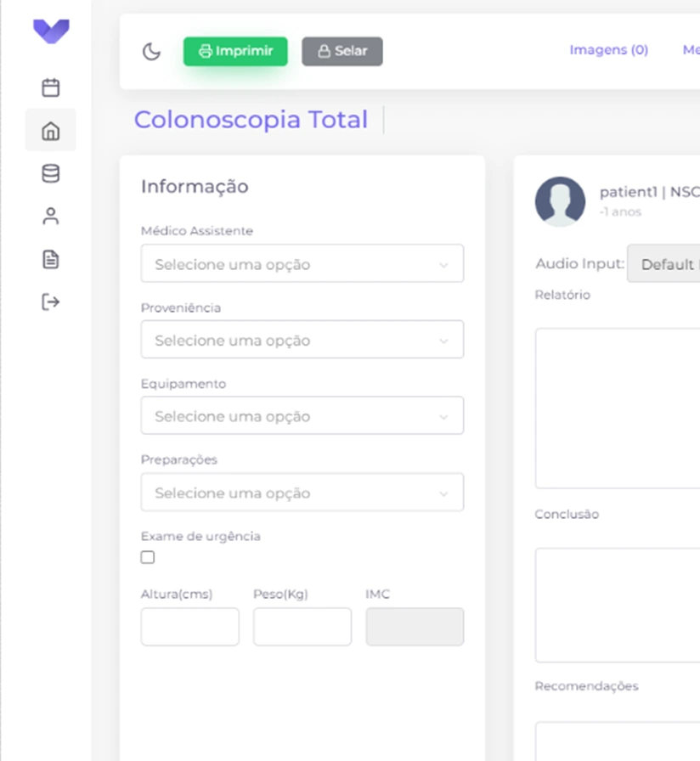Enable the Exame de urgência checkbox
The height and width of the screenshot is (761, 700).
[x=147, y=557]
